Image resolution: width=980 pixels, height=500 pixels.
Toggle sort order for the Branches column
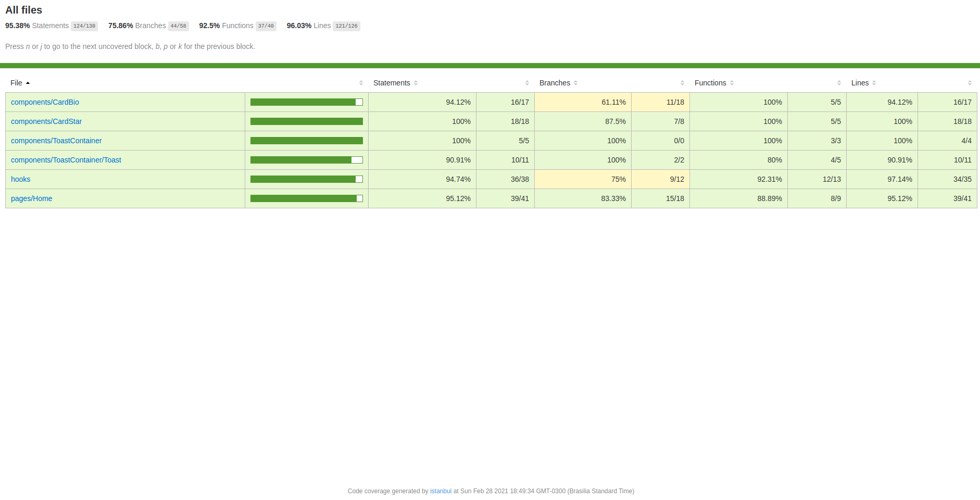[x=575, y=83]
